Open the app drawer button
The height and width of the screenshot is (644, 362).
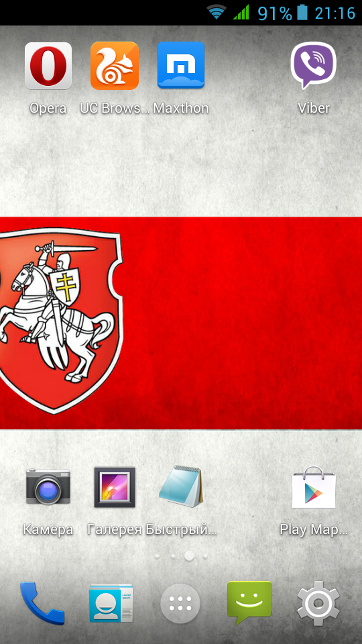click(x=180, y=604)
